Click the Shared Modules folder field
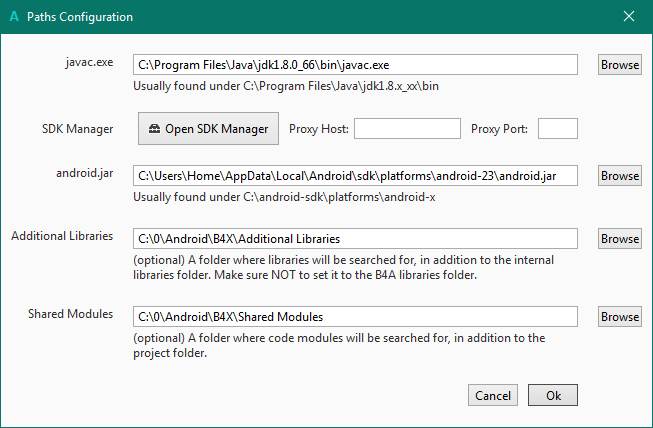 click(355, 317)
